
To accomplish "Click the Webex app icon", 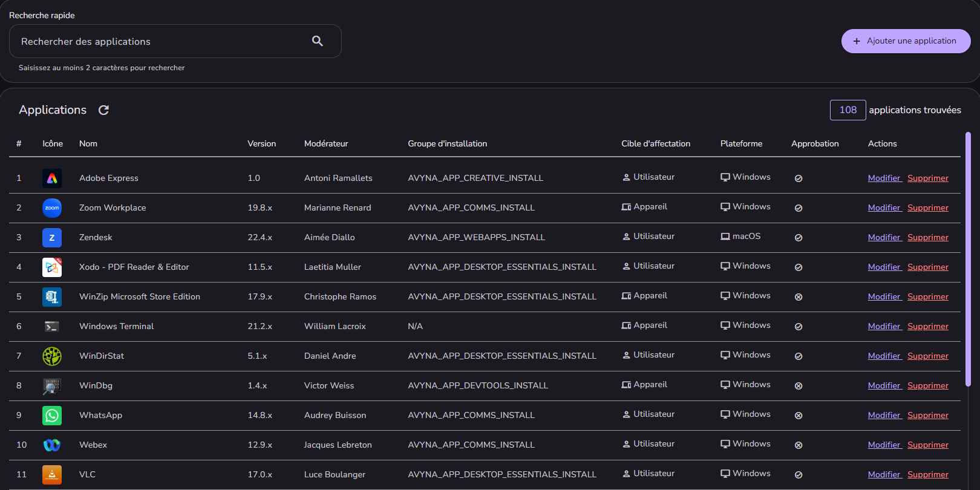I will coord(52,445).
